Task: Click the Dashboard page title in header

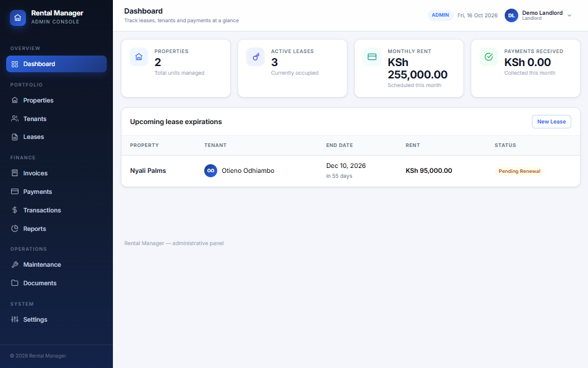Action: 143,11
